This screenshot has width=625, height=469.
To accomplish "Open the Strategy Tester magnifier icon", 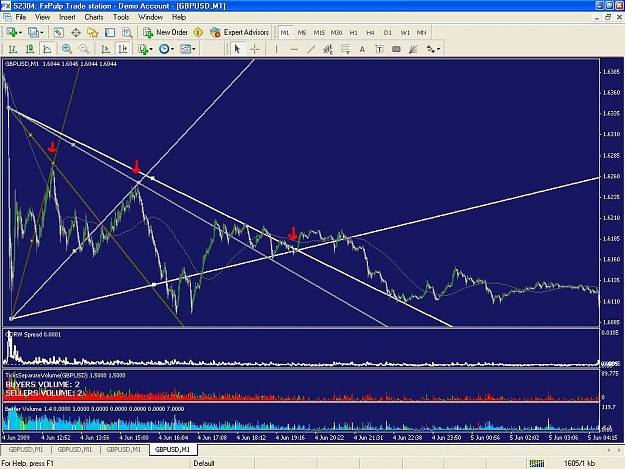I will click(127, 33).
